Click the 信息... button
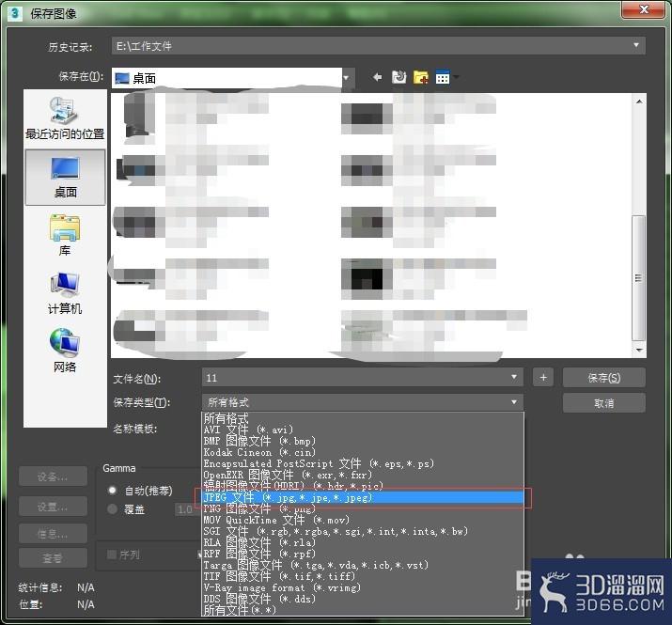Viewport: 672px width, 625px height. 53,534
